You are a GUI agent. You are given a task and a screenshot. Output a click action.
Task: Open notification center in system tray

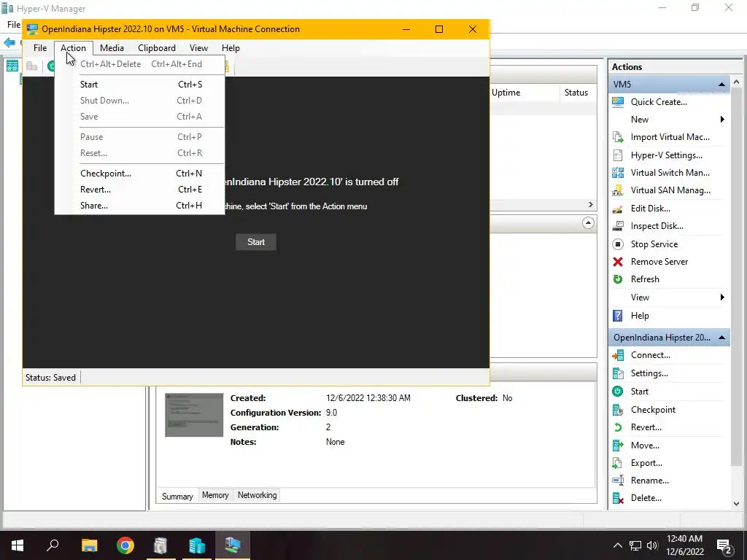point(724,545)
